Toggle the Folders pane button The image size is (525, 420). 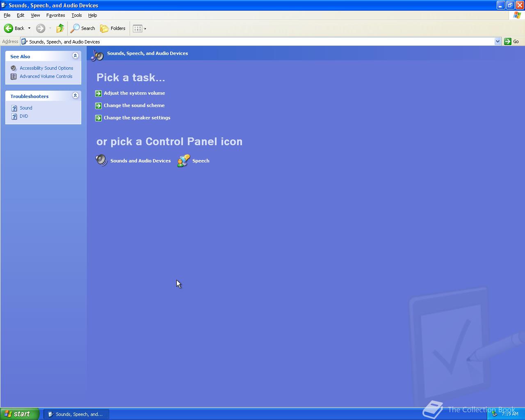(113, 28)
